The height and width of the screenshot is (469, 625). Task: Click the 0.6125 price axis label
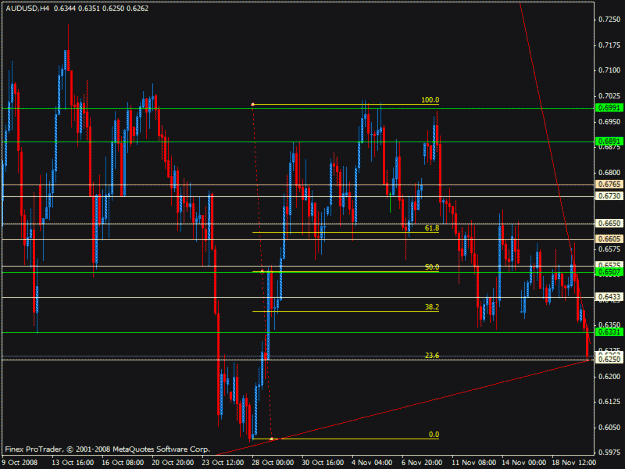coord(609,402)
